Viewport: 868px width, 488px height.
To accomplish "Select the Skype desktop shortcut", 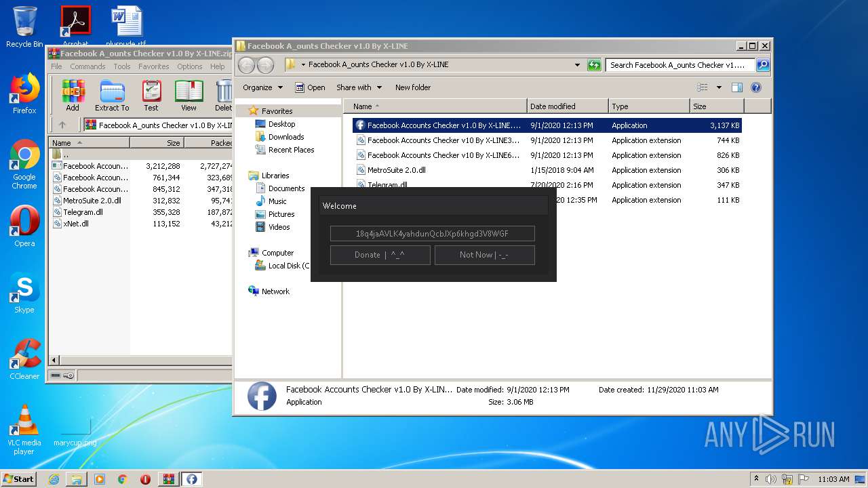I will pyautogui.click(x=24, y=293).
